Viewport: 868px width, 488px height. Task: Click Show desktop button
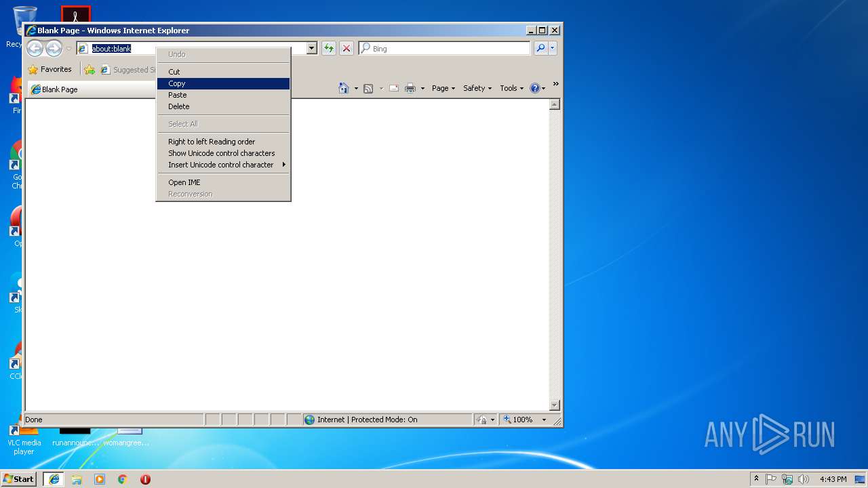click(861, 479)
